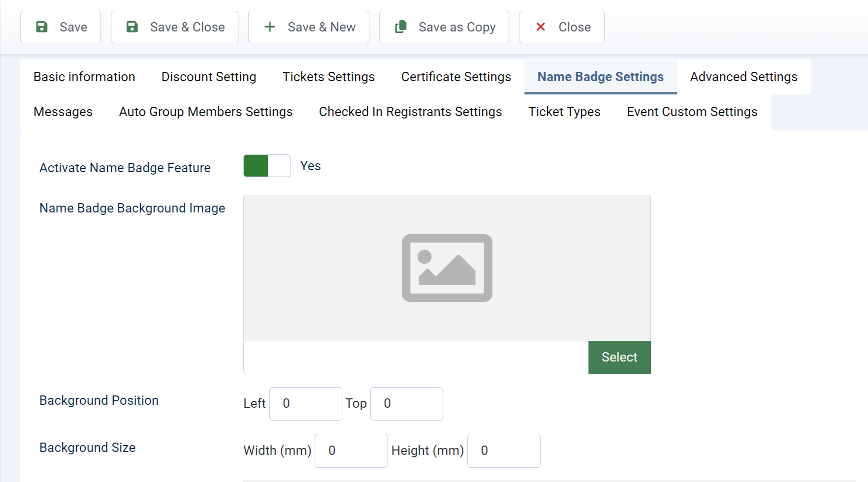Open Auto Group Members Settings tab
The image size is (868, 482).
point(206,112)
